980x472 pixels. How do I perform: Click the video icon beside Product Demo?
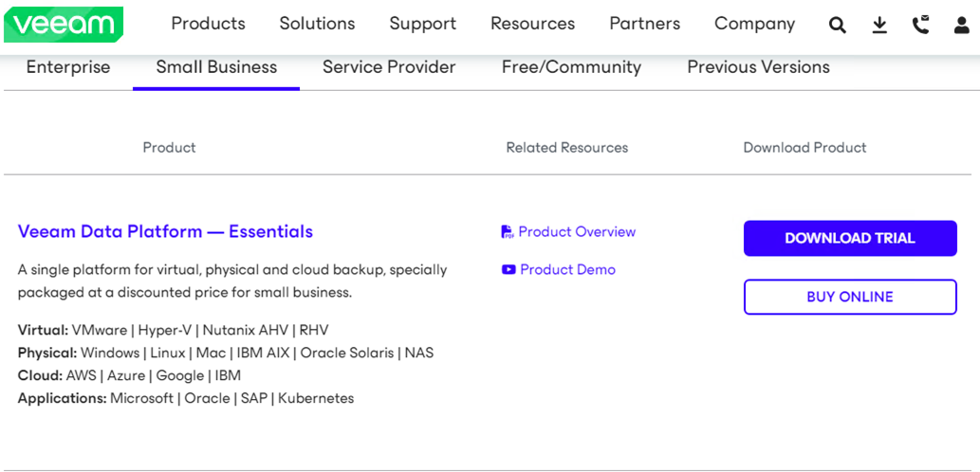508,270
